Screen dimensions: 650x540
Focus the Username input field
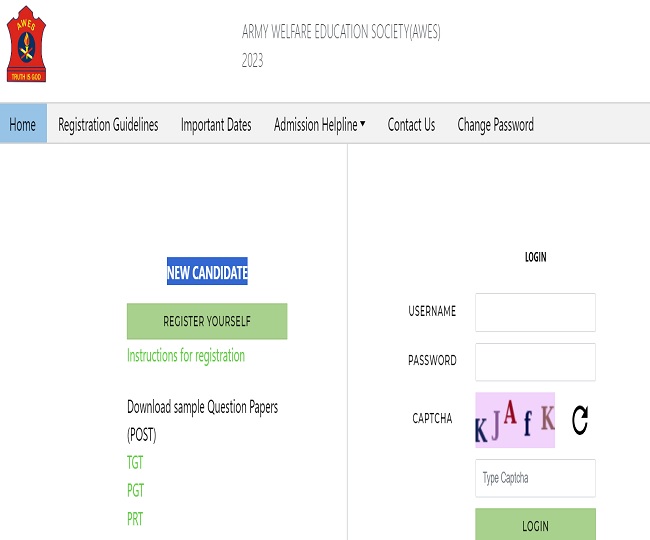tap(535, 312)
